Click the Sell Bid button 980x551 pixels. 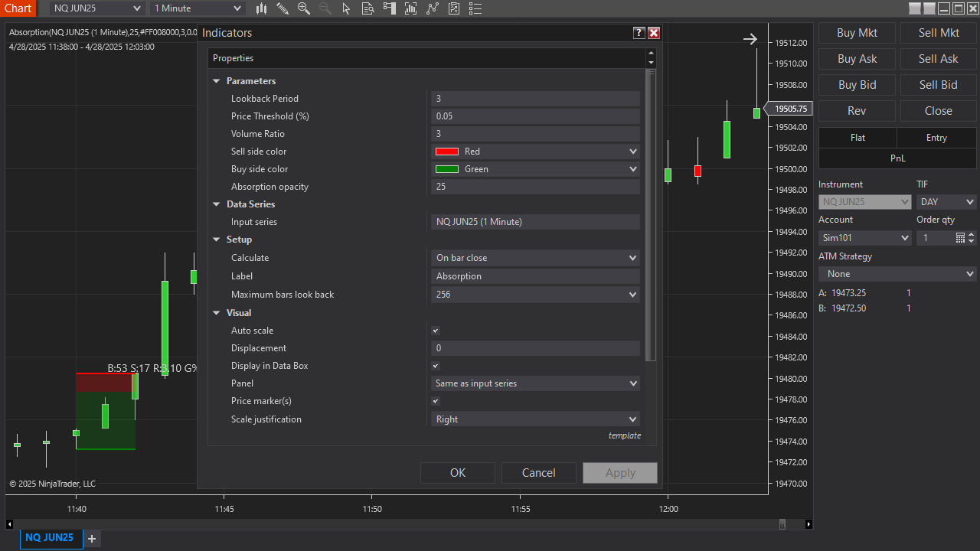pyautogui.click(x=939, y=85)
